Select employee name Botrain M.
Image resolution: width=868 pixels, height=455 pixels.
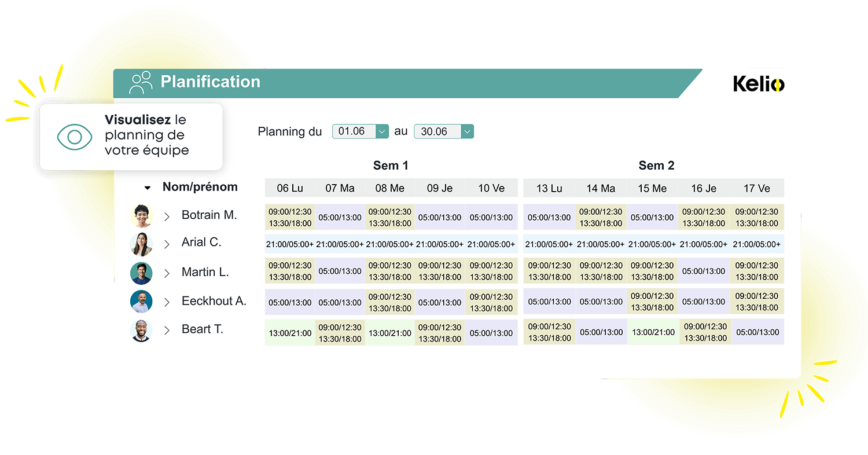(x=209, y=215)
